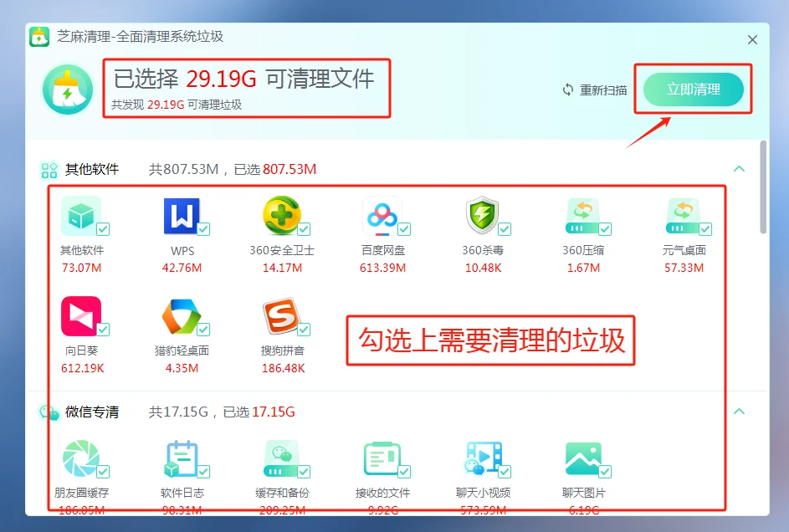The width and height of the screenshot is (789, 532).
Task: Close the 芝麻清理 window
Action: [752, 39]
